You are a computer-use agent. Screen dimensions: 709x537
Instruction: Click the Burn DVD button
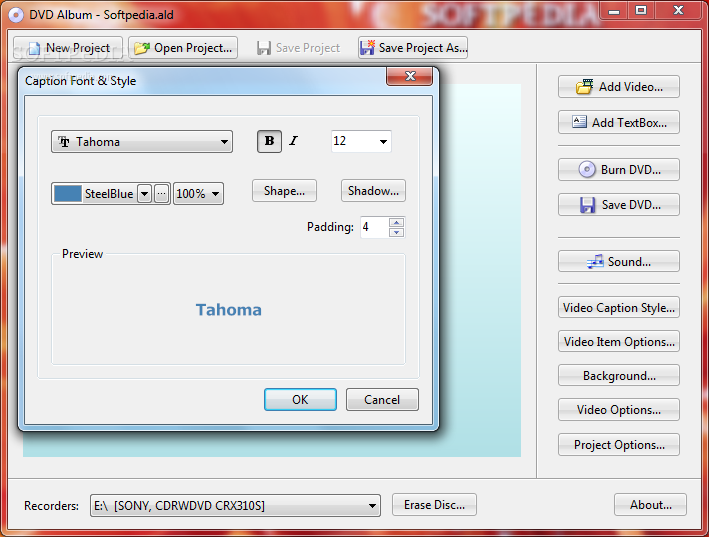[619, 170]
